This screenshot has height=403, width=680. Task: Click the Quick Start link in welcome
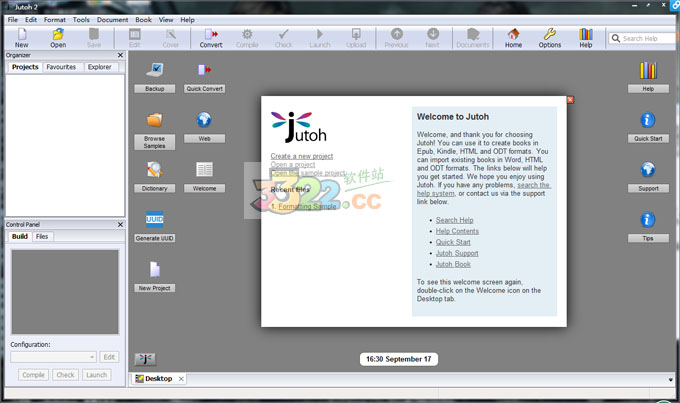click(453, 242)
